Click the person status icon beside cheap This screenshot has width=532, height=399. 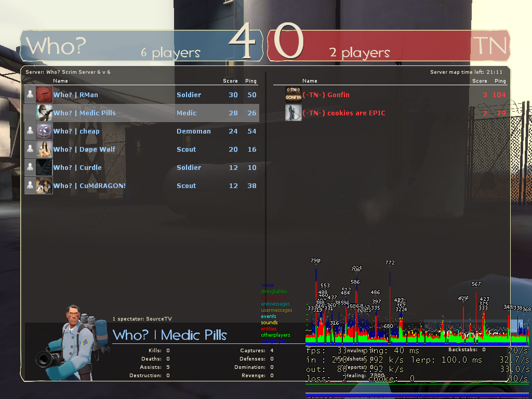coord(30,131)
